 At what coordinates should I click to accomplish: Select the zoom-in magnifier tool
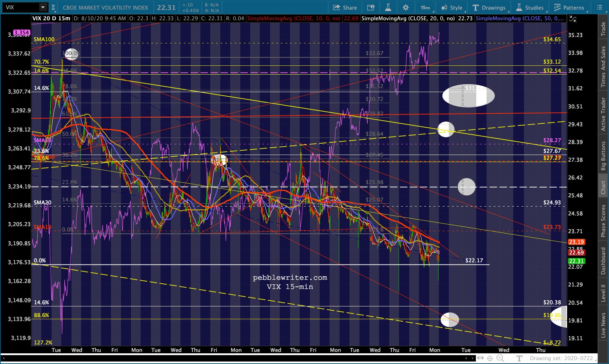click(x=500, y=358)
